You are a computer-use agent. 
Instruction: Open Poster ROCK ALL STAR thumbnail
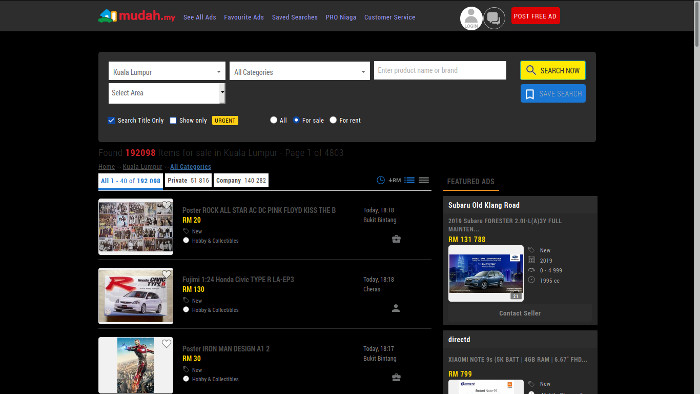[136, 227]
